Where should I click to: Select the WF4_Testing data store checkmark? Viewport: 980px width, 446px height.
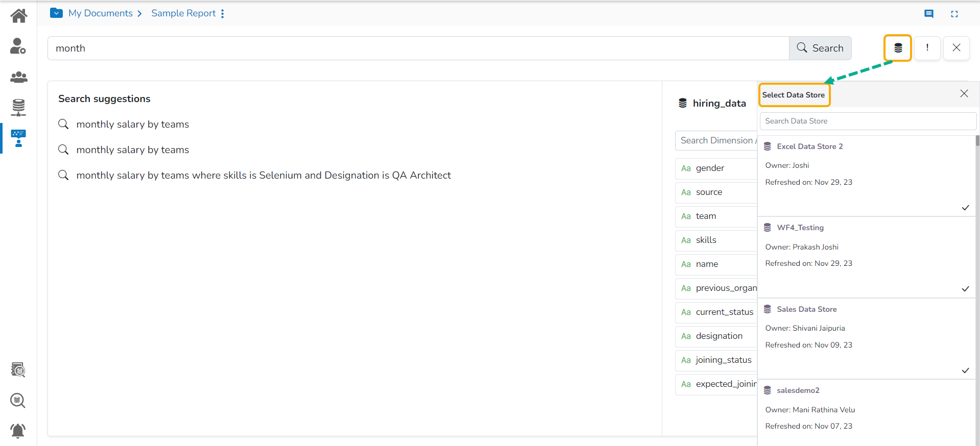(965, 289)
